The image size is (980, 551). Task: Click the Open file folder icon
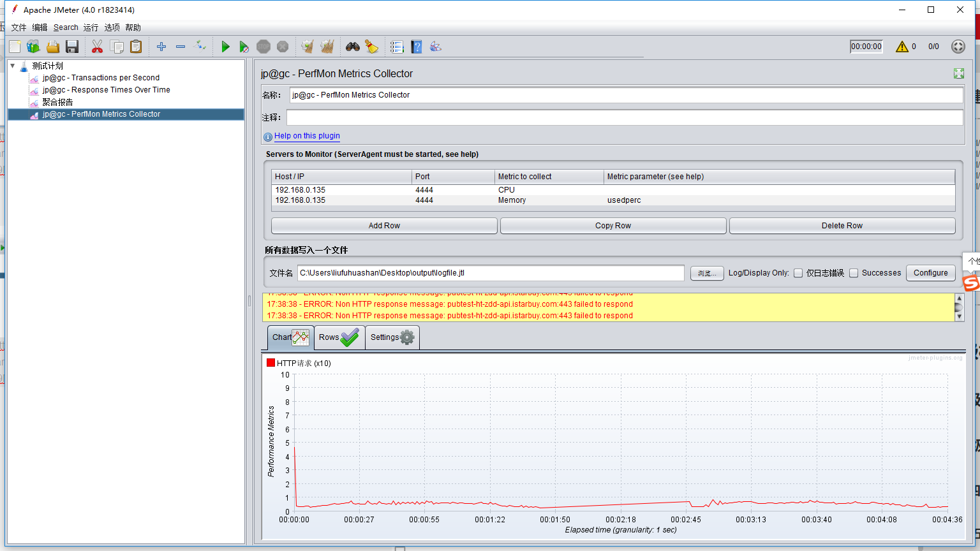coord(53,47)
